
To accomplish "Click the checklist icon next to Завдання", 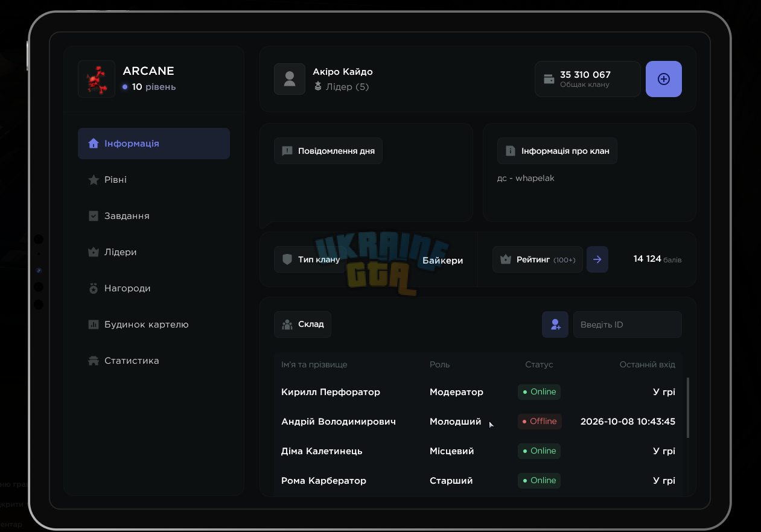I will pyautogui.click(x=94, y=216).
